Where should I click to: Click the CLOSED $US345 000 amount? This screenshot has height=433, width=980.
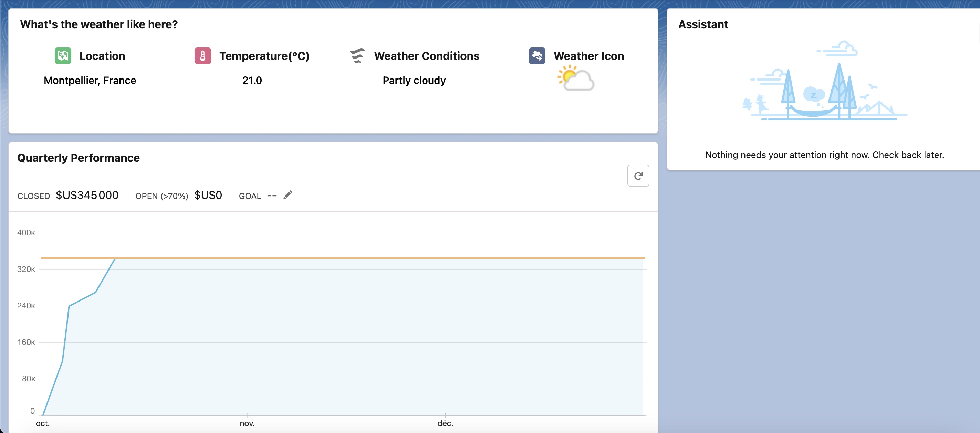tap(87, 195)
